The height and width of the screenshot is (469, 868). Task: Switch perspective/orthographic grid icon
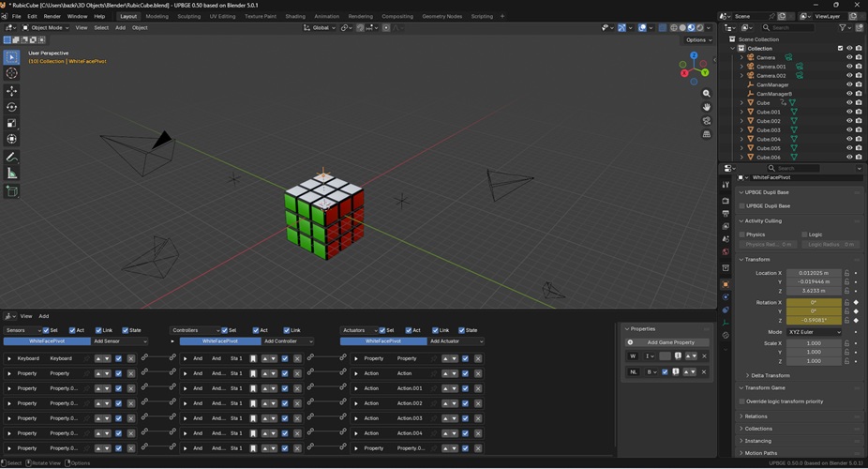click(707, 134)
